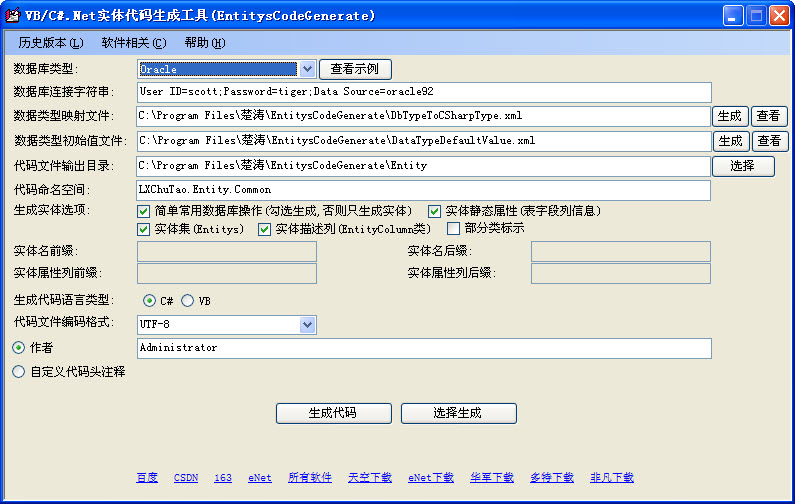
Task: Select the 自定义代码头注释 radio button
Action: tap(18, 372)
